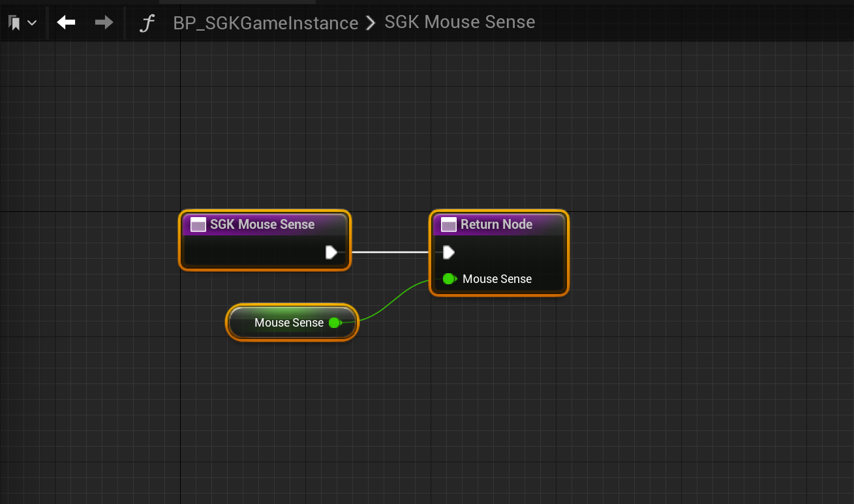This screenshot has height=504, width=854.
Task: Click the breadcrumb chevron after BP_SGKGameInstance
Action: point(371,23)
